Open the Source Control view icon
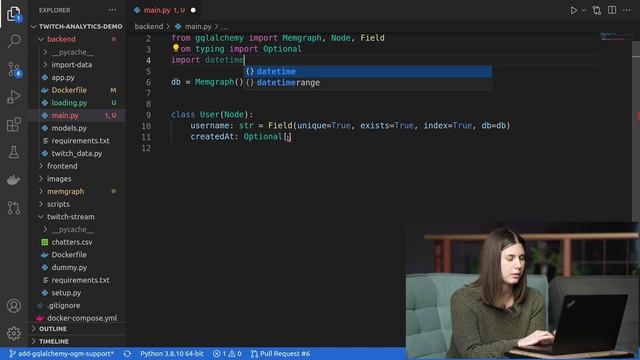Image resolution: width=640 pixels, height=360 pixels. point(14,69)
